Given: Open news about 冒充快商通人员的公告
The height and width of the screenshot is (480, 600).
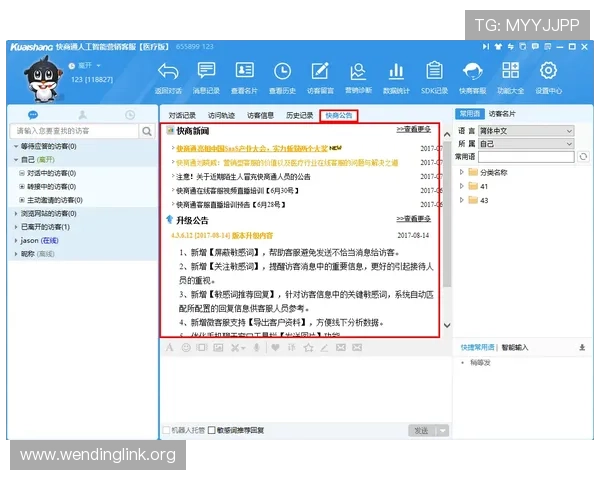Looking at the screenshot, I should click(x=243, y=177).
